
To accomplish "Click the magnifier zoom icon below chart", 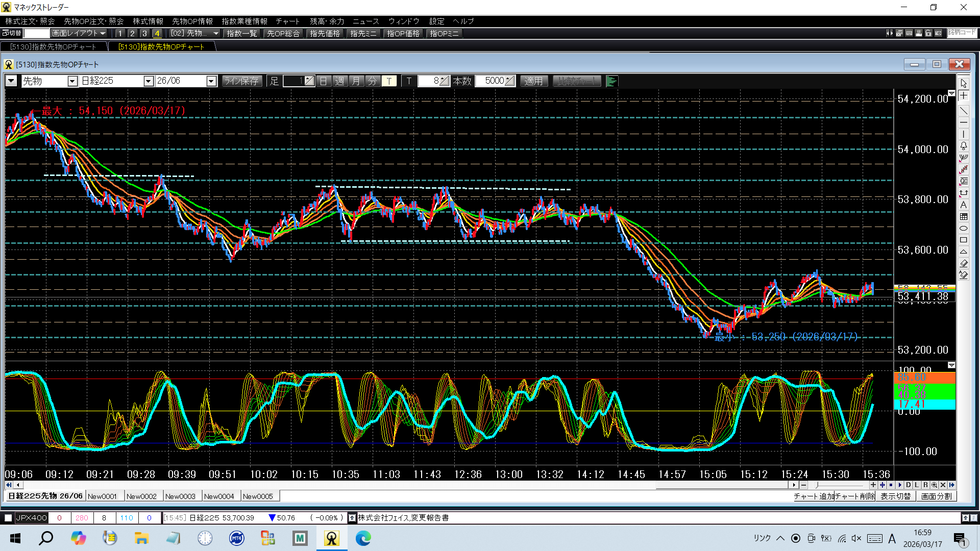I will coord(934,485).
